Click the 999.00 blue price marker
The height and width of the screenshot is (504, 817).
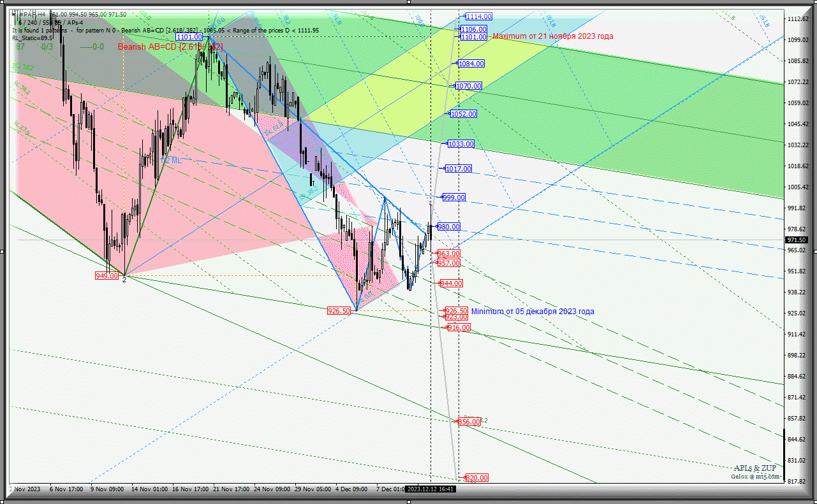[x=453, y=198]
